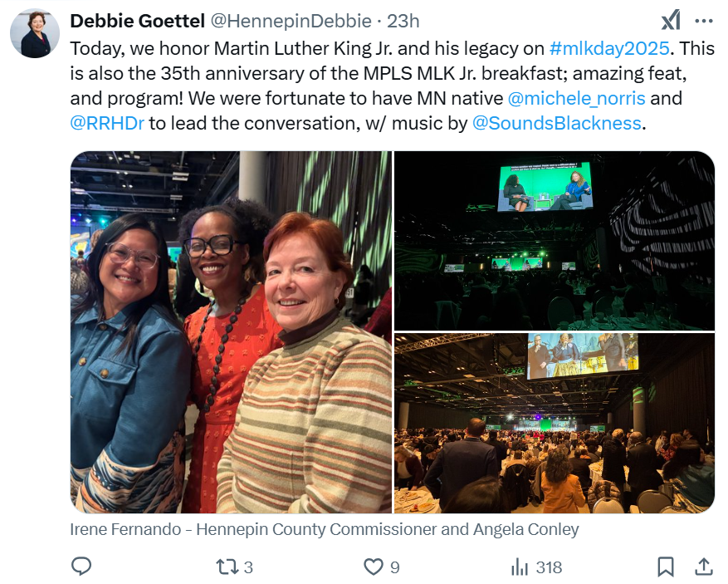Open the @SoundsBlackness mention

pyautogui.click(x=557, y=123)
